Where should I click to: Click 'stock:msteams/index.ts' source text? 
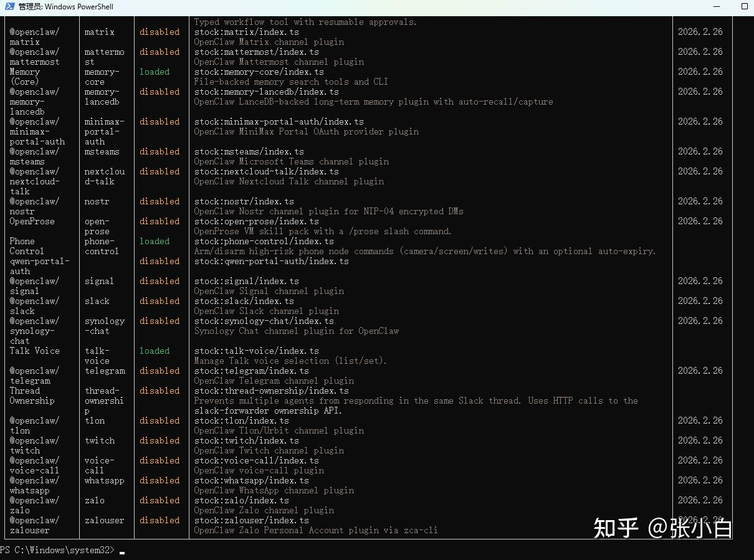249,151
